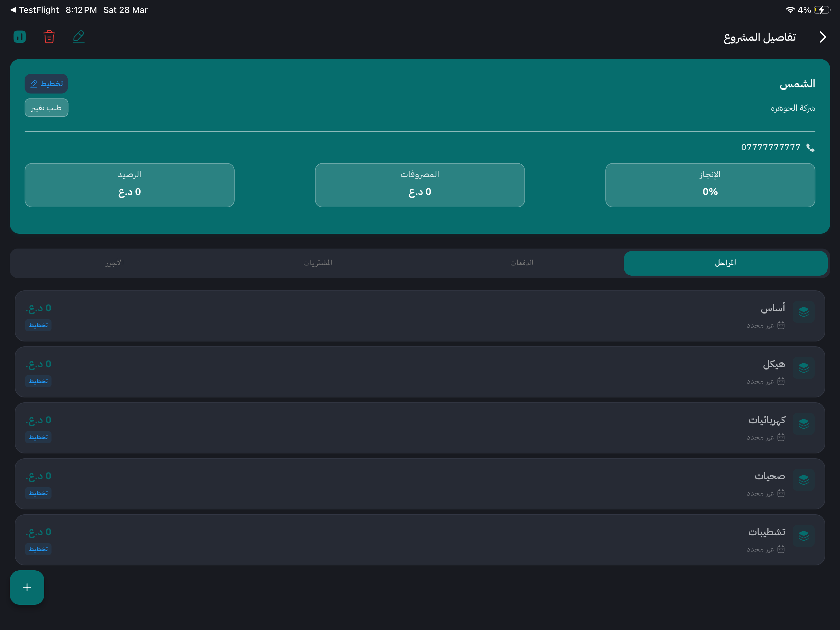Screen dimensions: 840x630
Task: Open the الإنجاز 0% card
Action: point(710,185)
